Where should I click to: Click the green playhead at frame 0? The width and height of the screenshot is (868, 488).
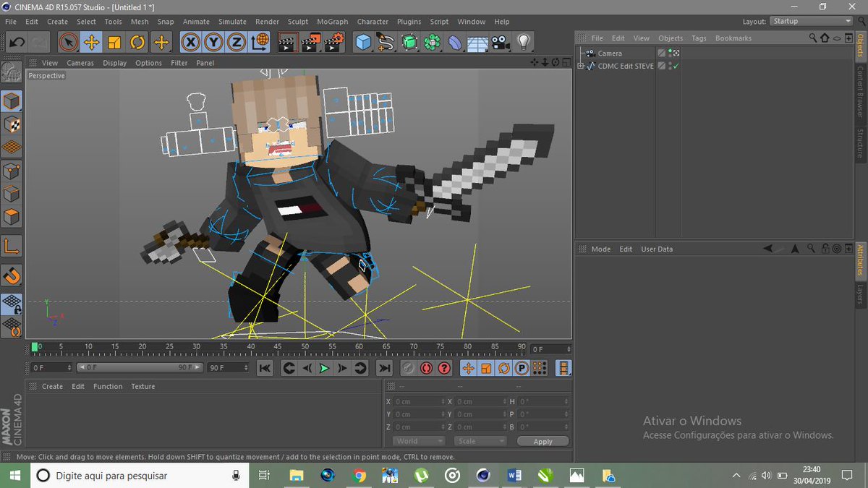(x=35, y=347)
